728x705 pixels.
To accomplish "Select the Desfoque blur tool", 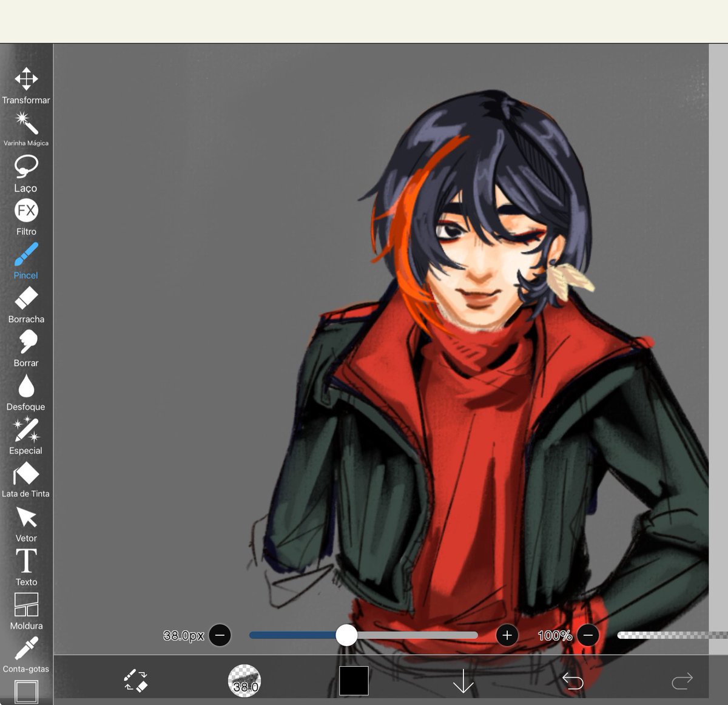I will [26, 392].
